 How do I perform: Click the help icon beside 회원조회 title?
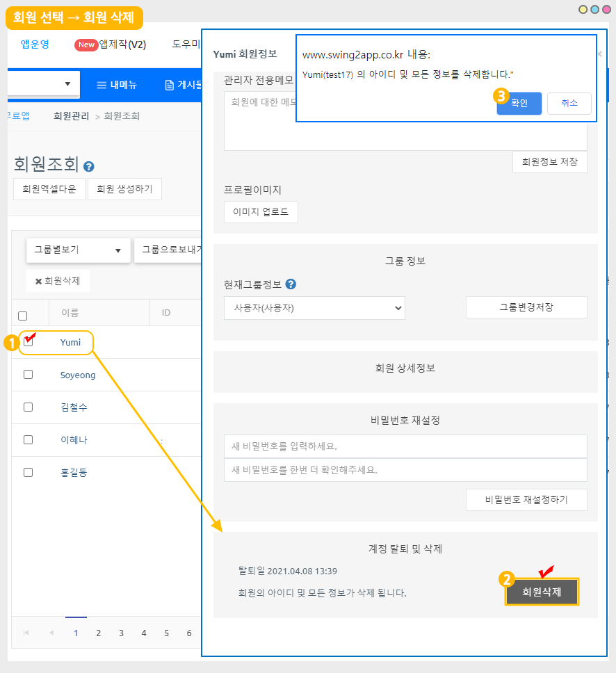pyautogui.click(x=89, y=167)
